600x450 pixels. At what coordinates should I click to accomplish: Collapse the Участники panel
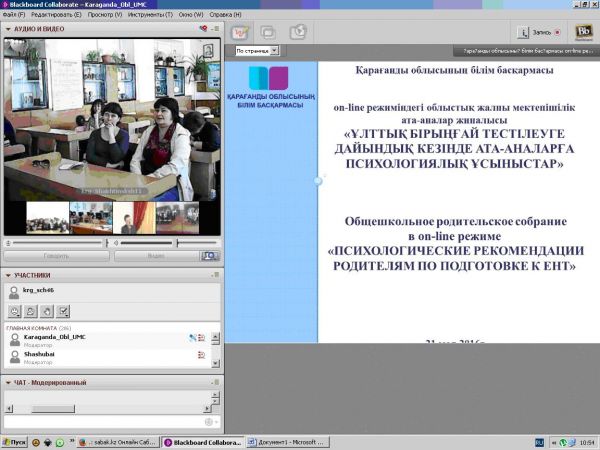(8, 275)
